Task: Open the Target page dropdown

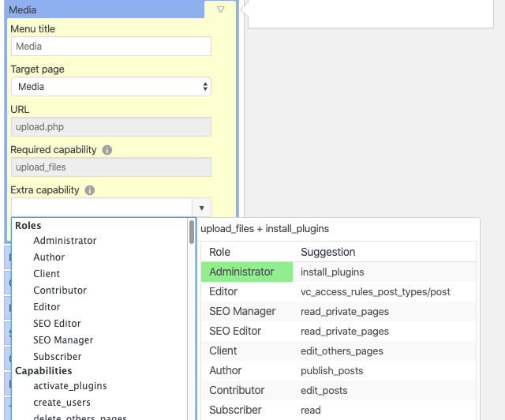Action: click(111, 86)
